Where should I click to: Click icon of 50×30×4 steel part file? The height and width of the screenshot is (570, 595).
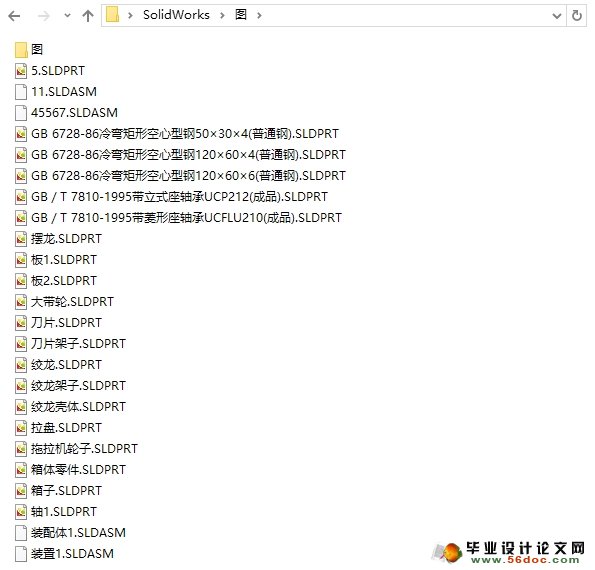click(x=21, y=134)
